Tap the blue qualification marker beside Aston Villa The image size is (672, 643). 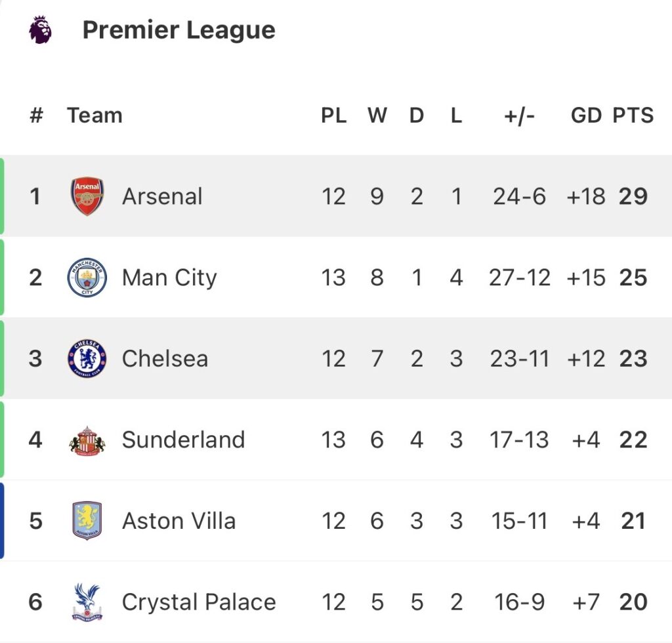[x=2, y=521]
